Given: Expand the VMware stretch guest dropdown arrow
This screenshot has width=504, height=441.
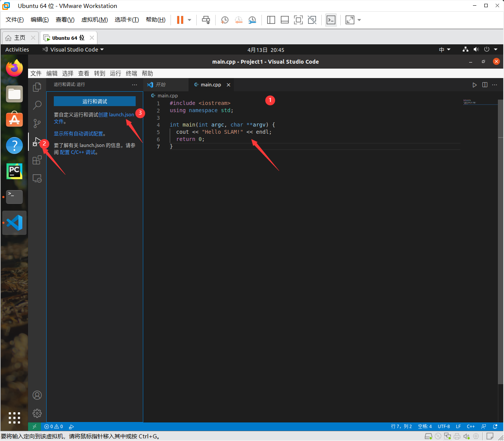Looking at the screenshot, I should [359, 20].
